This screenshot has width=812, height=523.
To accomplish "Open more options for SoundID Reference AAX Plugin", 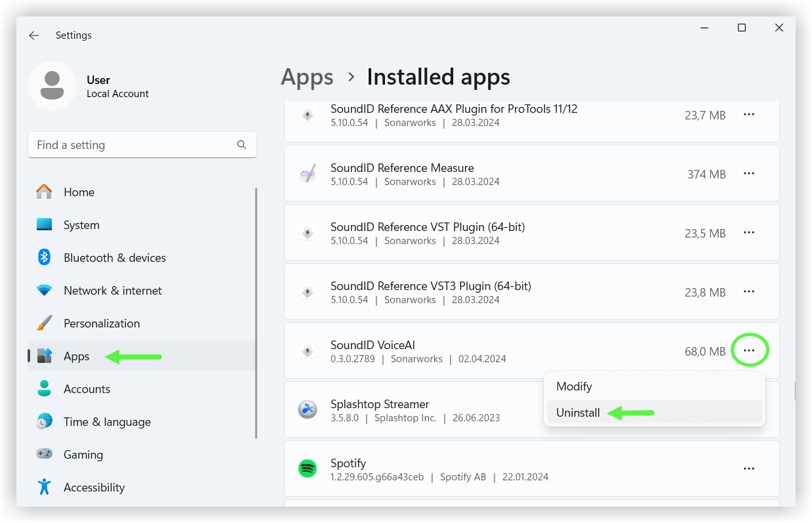I will pyautogui.click(x=749, y=115).
